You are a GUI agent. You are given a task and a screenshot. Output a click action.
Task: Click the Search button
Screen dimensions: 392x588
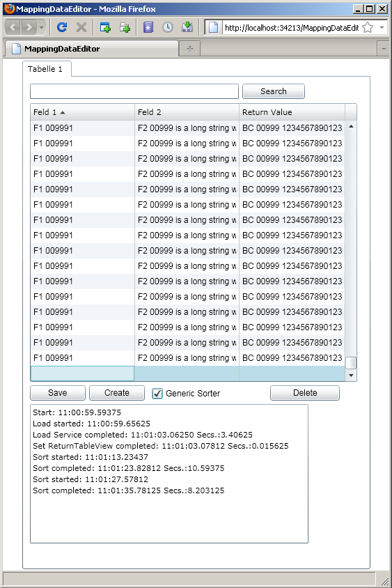coord(274,91)
